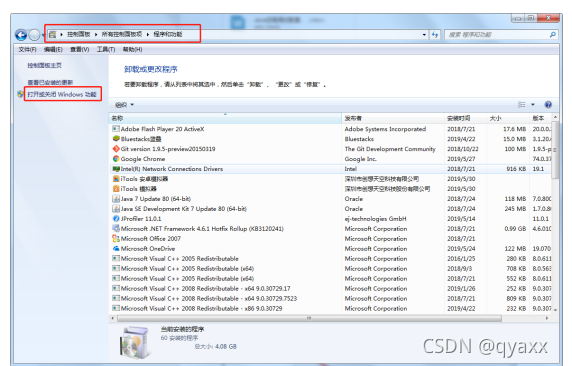Viewport: 572px width, 366px height.
Task: Open the view installed updates link
Action: coord(50,82)
